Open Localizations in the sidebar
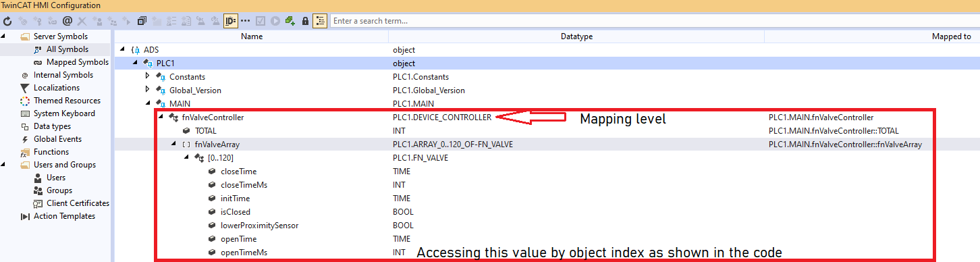Screen dimensions: 980x262 (x=57, y=88)
